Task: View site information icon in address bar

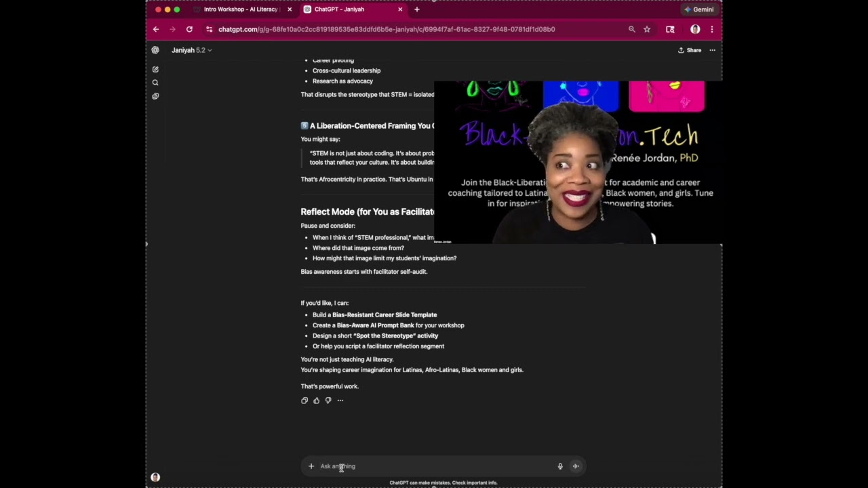Action: click(210, 29)
